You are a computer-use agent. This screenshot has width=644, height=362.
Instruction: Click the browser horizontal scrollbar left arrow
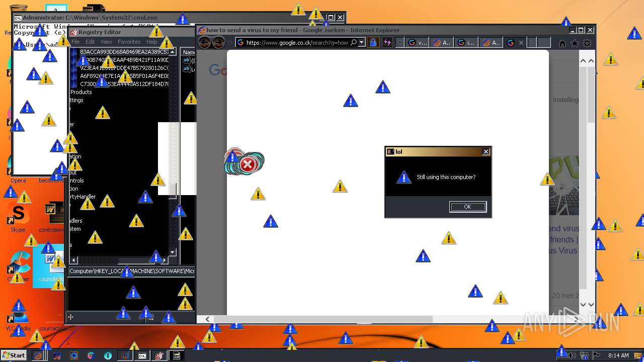pos(207,319)
